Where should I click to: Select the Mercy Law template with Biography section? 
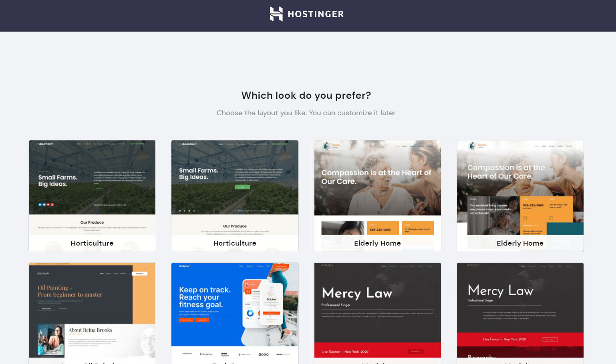pos(520,313)
